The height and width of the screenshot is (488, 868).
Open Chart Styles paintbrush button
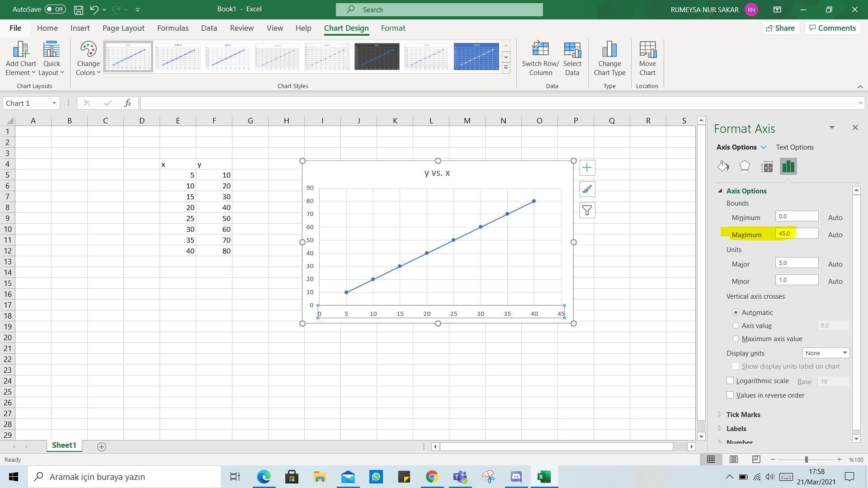[587, 189]
